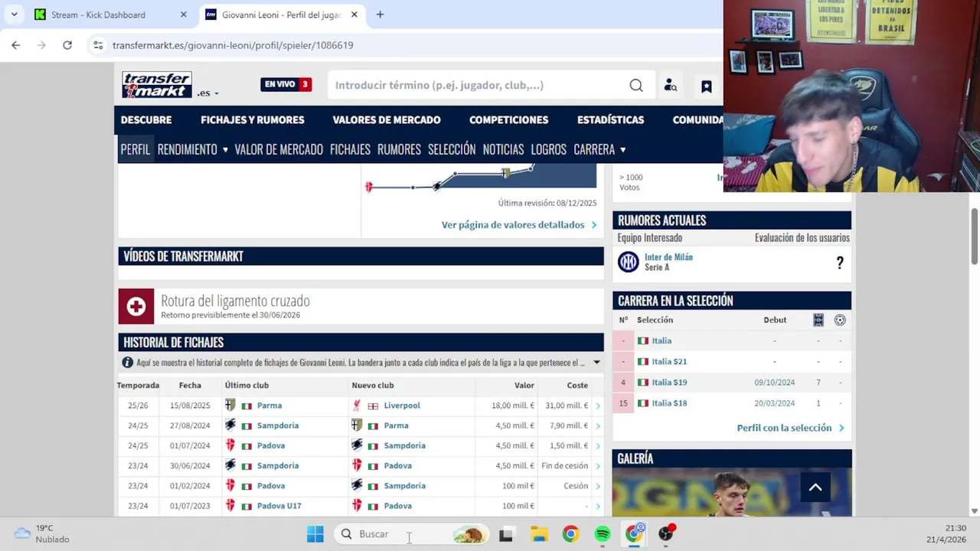Click the question mark rating icon
Screen dimensions: 980x551
(840, 262)
